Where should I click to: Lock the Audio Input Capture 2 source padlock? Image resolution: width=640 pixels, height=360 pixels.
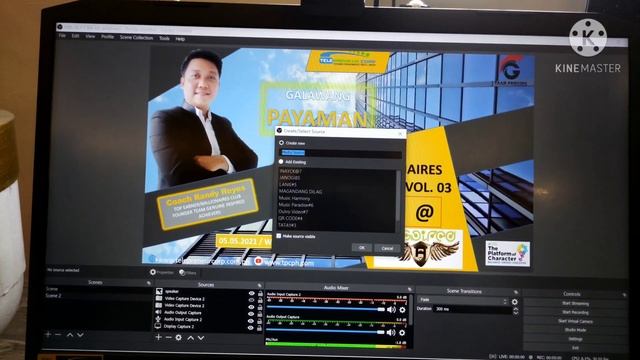tap(260, 321)
